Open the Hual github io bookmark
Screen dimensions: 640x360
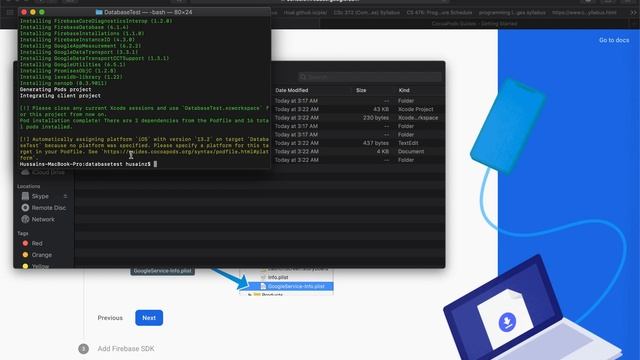point(305,13)
